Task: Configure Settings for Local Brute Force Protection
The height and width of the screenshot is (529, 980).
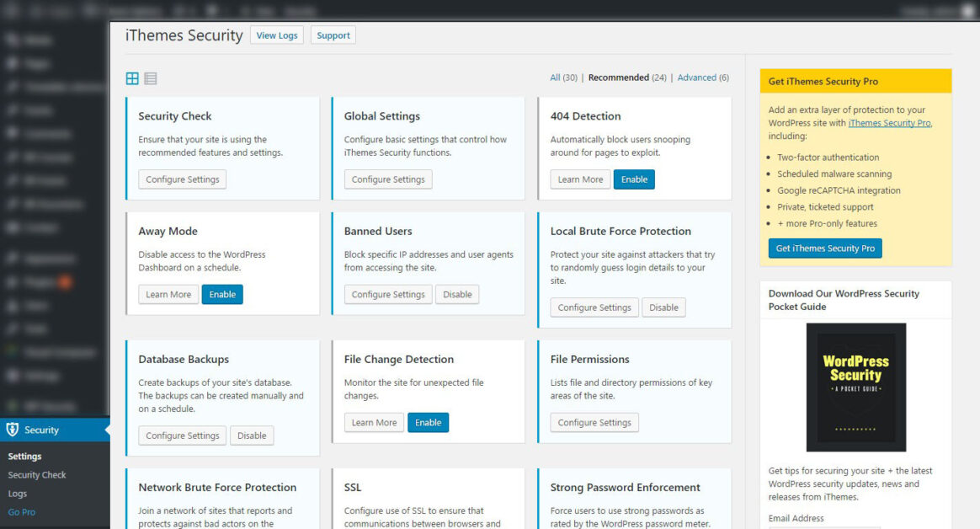Action: click(x=594, y=307)
